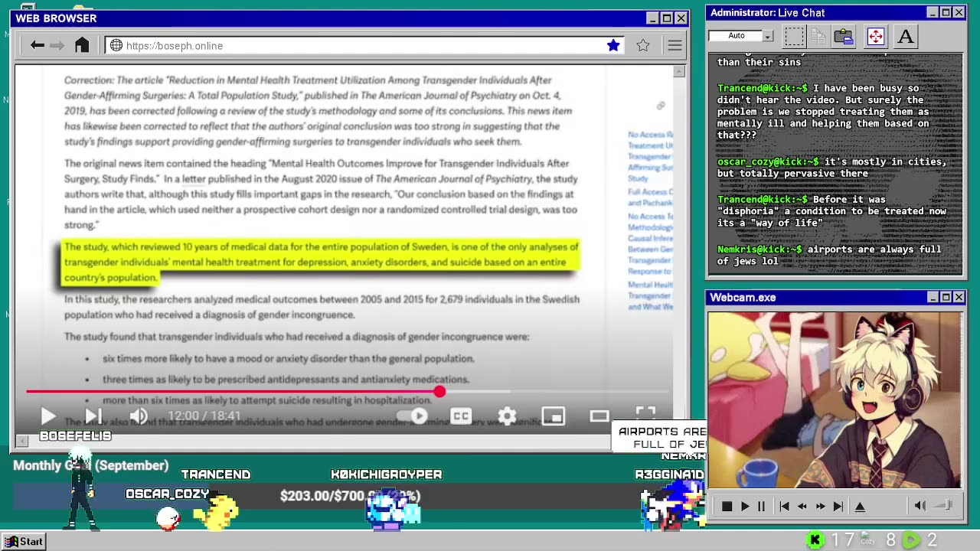The height and width of the screenshot is (551, 980).
Task: Click the green Rumble icon in taskbar
Action: (911, 541)
